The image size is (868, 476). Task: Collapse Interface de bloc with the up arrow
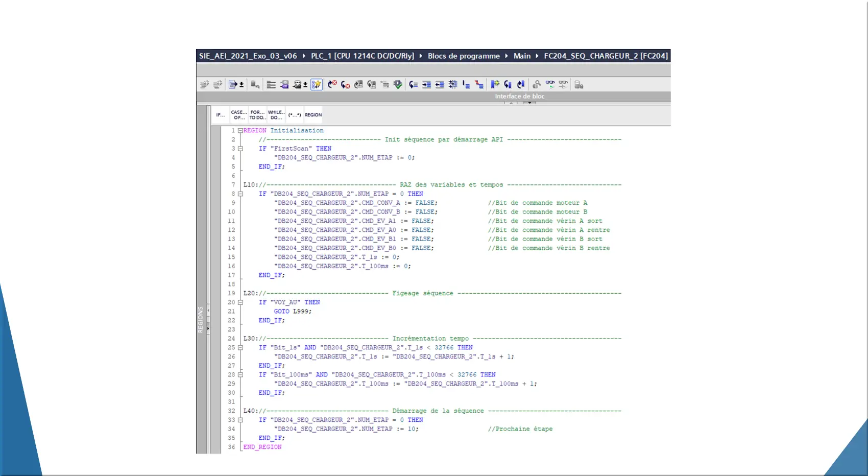point(511,103)
